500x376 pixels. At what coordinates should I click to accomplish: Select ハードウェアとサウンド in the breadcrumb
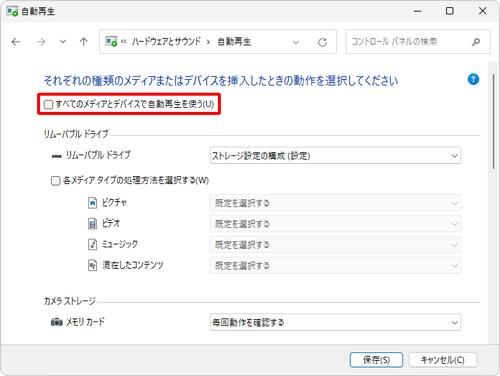tap(166, 42)
